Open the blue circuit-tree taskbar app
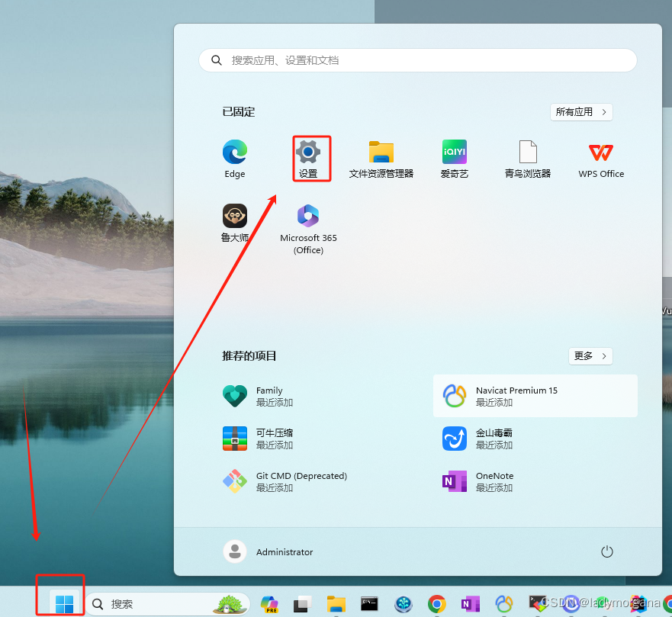 pyautogui.click(x=404, y=604)
